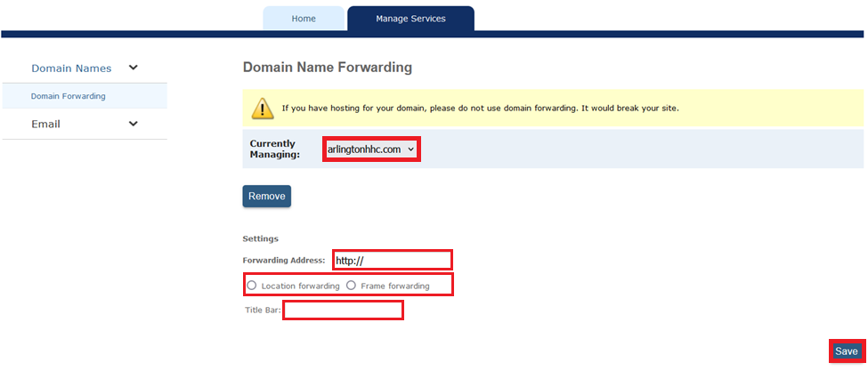
Task: Click the Email sidebar heading text
Action: (45, 125)
